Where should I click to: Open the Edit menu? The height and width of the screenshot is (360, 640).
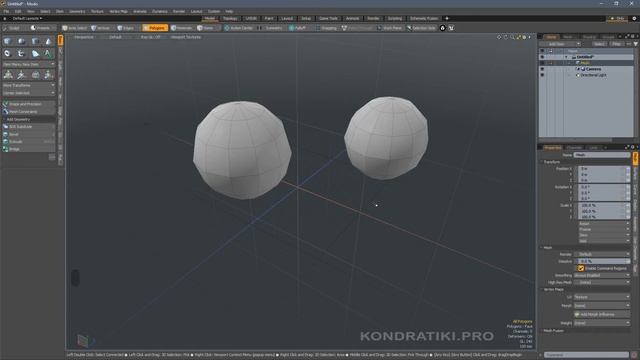click(18, 11)
